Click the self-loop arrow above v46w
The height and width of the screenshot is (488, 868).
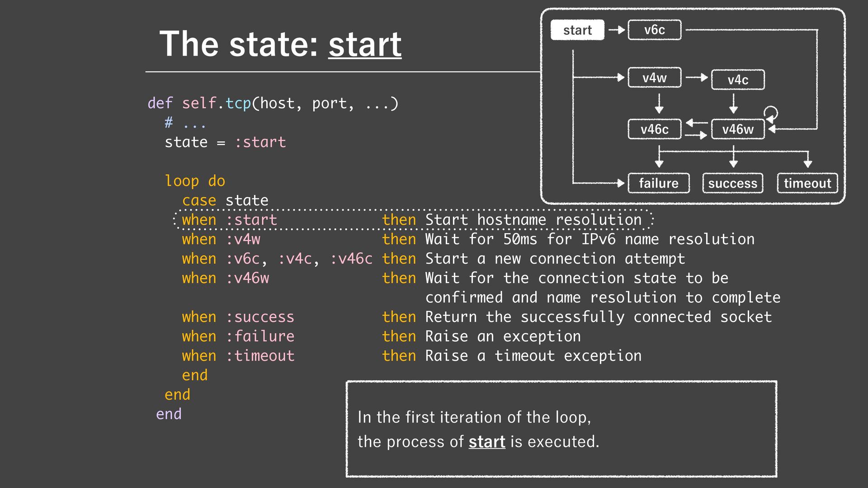pyautogui.click(x=771, y=112)
